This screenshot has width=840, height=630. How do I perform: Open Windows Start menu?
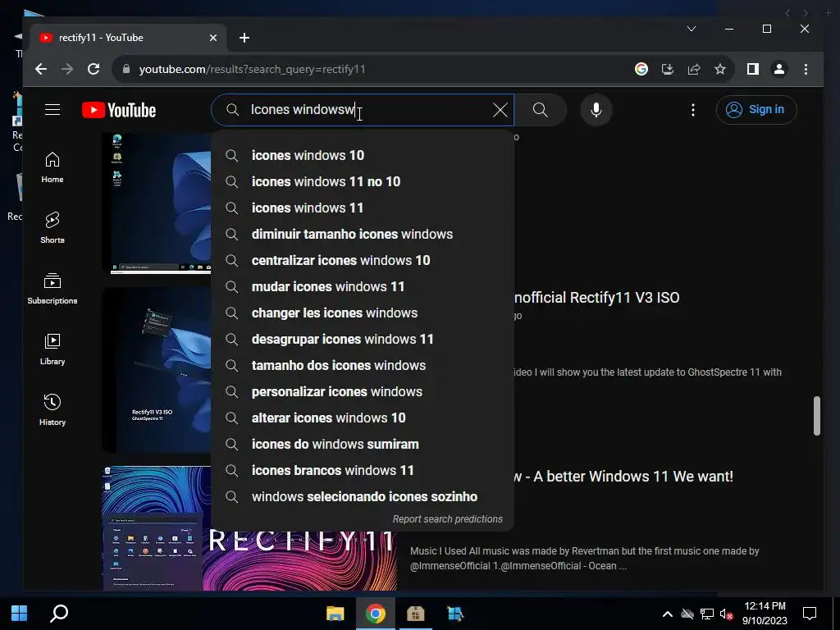[20, 614]
